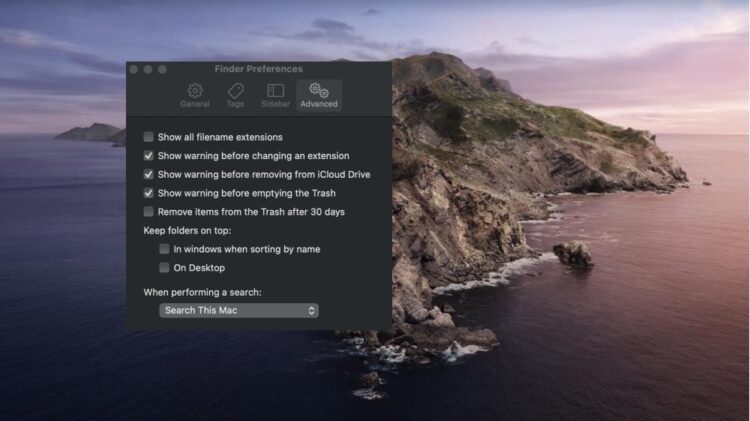The width and height of the screenshot is (750, 421).
Task: Click the Tags tag-shaped icon
Action: click(235, 90)
